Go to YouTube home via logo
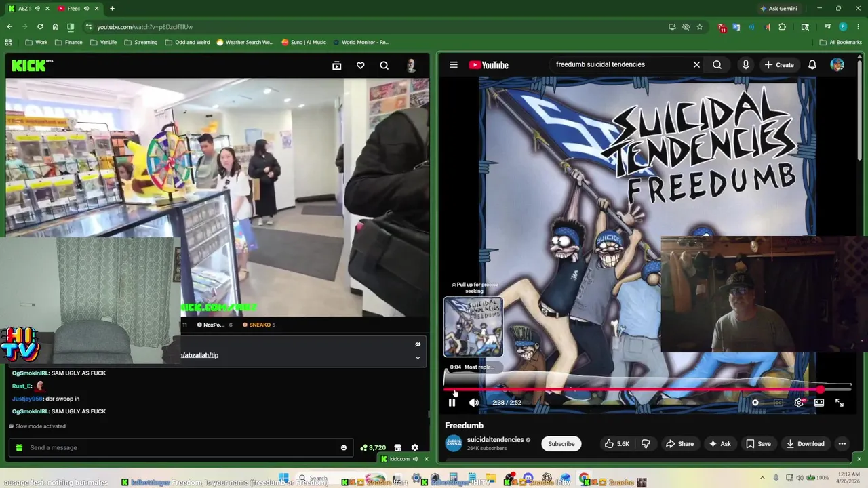The image size is (868, 488). pos(488,65)
